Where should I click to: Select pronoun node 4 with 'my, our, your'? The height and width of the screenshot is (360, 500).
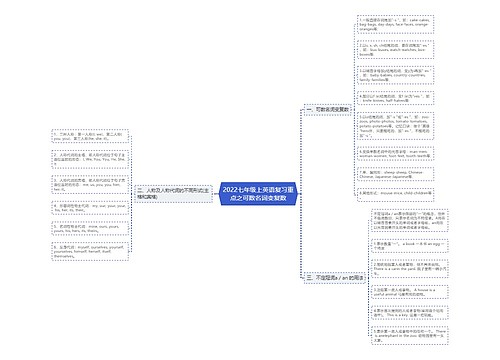90,208
